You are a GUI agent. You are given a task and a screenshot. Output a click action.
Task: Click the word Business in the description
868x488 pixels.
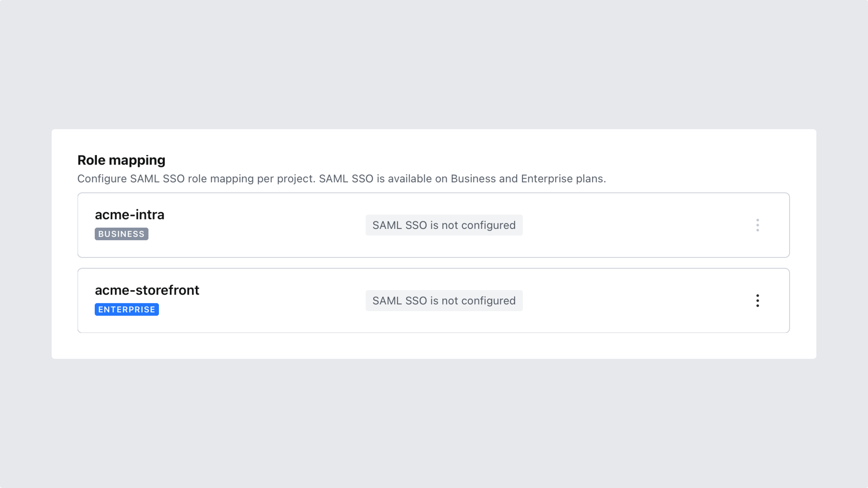click(x=473, y=179)
